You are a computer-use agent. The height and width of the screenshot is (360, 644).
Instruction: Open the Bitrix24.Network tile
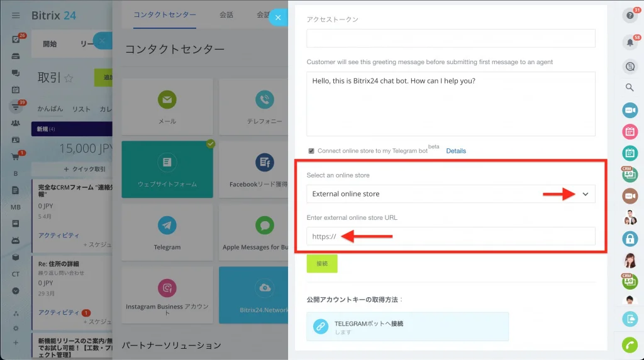253,295
